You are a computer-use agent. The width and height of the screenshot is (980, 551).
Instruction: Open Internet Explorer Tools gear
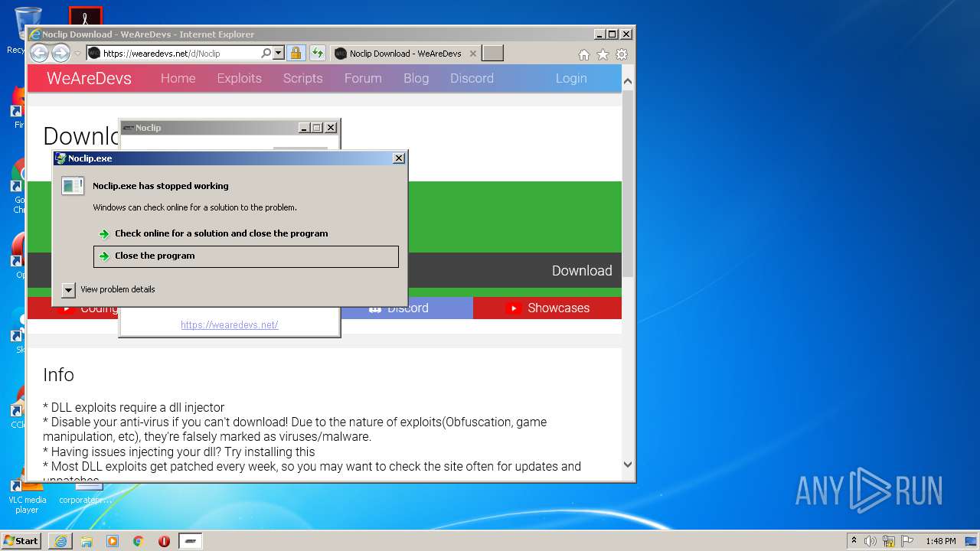(x=622, y=54)
